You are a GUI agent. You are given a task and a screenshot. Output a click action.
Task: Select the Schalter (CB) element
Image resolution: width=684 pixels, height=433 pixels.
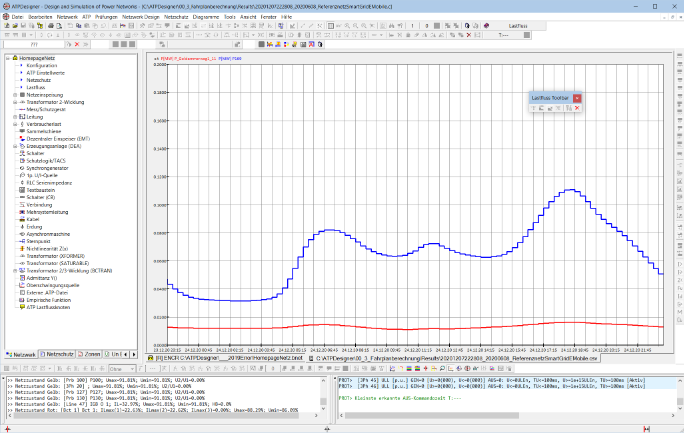click(x=41, y=197)
